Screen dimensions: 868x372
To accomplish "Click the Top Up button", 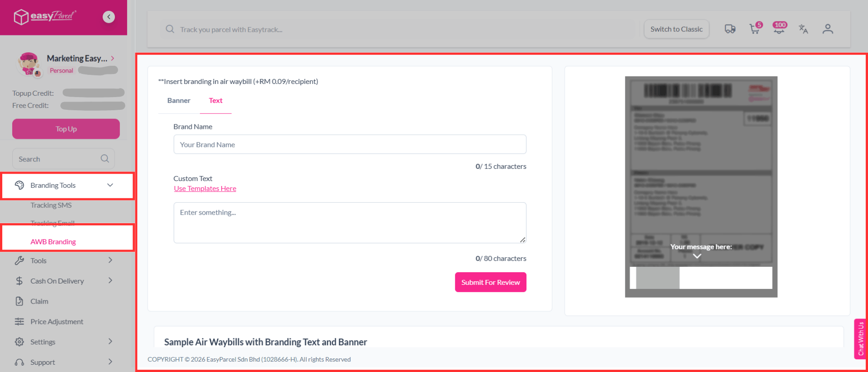I will click(66, 129).
